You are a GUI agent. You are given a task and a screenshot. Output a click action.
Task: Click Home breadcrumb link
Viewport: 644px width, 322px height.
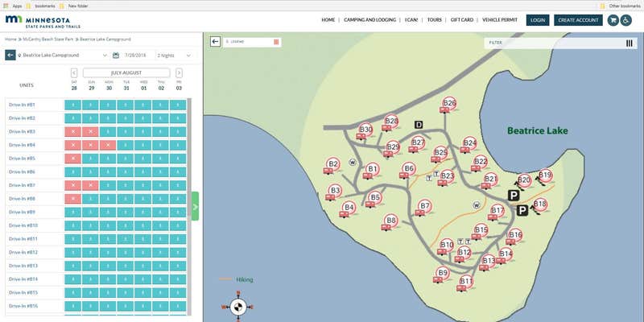click(10, 39)
